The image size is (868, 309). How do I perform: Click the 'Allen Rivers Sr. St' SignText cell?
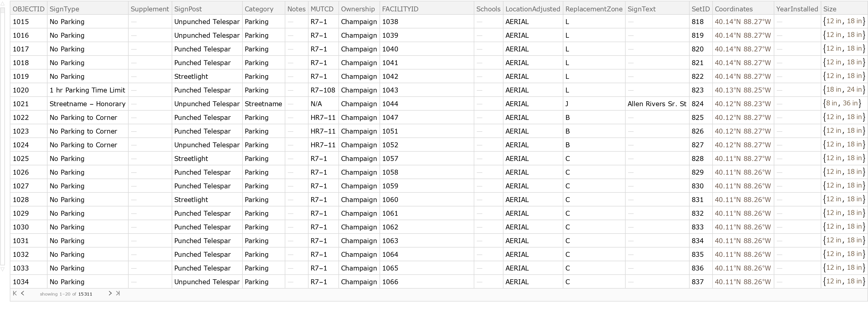(657, 104)
